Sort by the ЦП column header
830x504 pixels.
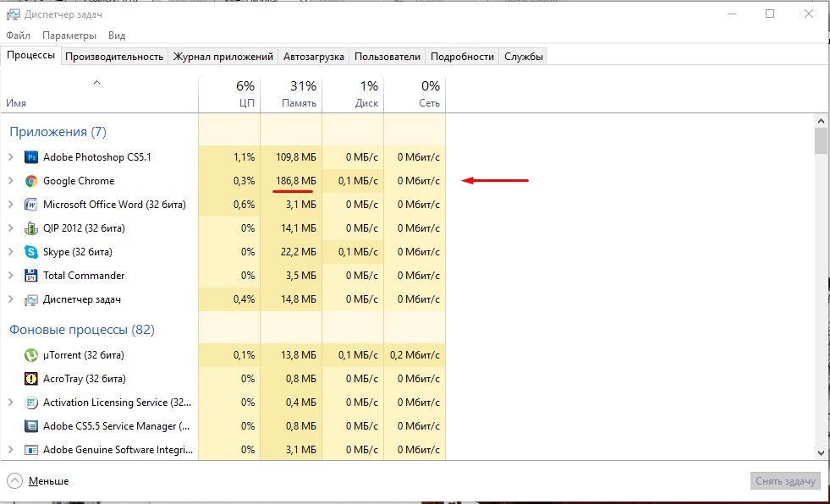coord(229,95)
